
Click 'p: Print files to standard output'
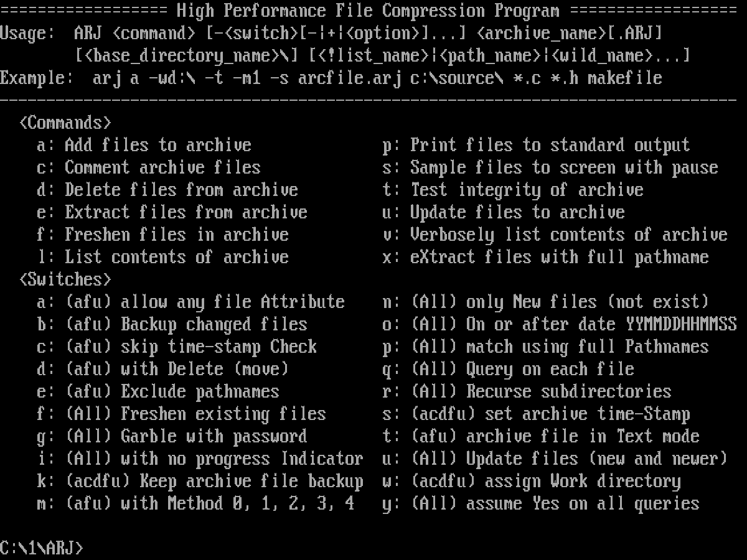click(x=537, y=145)
